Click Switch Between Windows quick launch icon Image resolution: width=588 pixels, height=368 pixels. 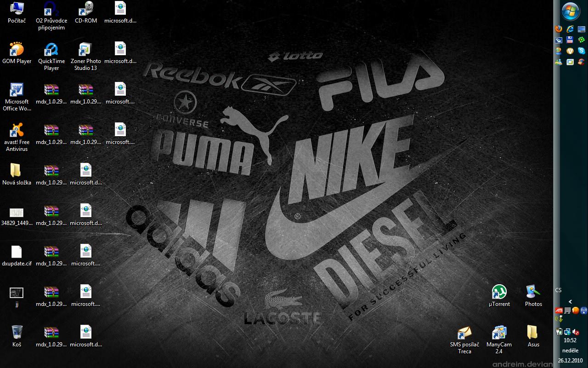(x=559, y=40)
